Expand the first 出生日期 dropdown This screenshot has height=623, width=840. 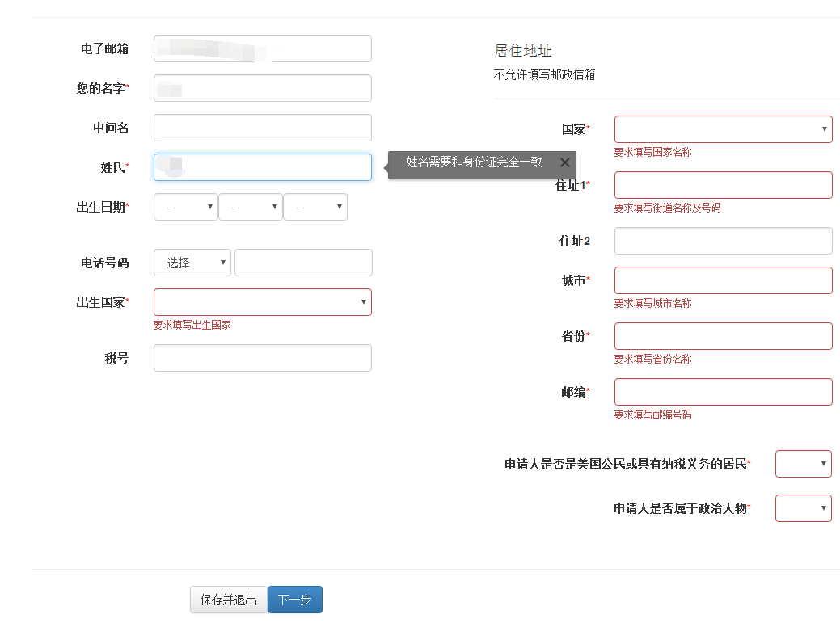pos(185,208)
